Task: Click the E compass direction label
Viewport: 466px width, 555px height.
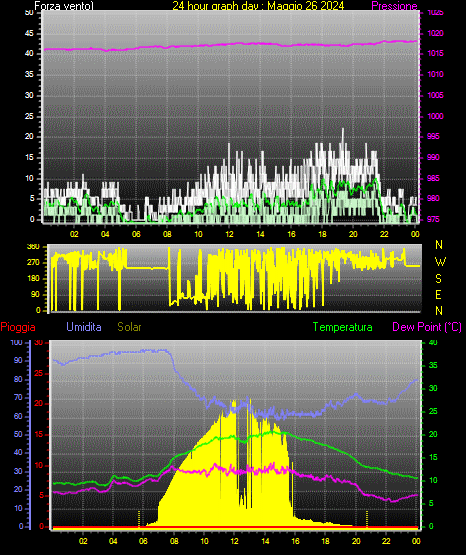Action: [x=438, y=295]
